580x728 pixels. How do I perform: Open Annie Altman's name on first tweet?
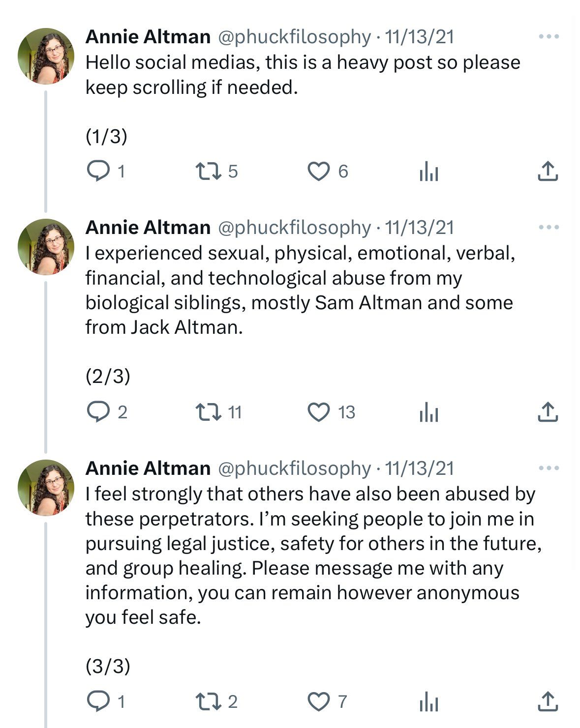pos(148,36)
